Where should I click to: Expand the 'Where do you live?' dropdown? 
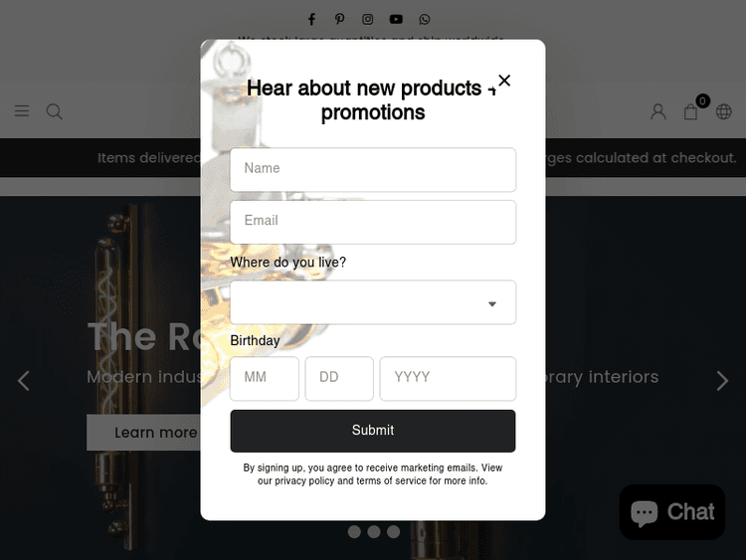click(373, 302)
